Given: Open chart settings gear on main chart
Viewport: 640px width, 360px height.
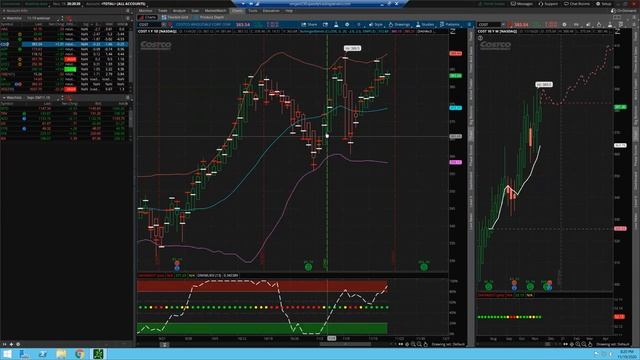Looking at the screenshot, I should pos(347,24).
